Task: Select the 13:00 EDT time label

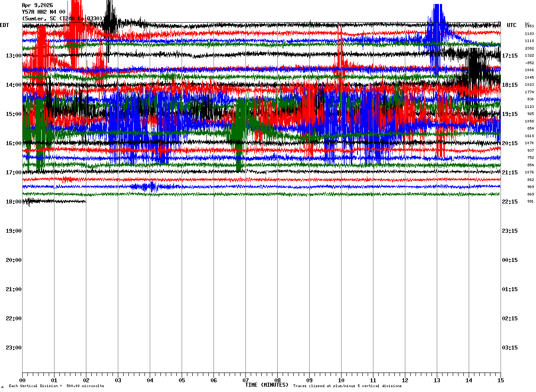Action: (x=13, y=56)
